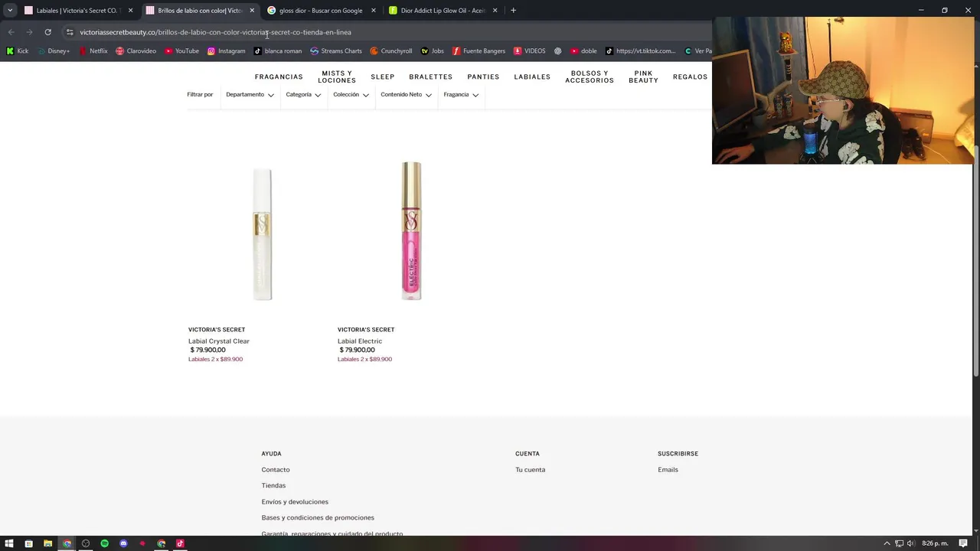980x551 pixels.
Task: Open the Emails subscription link
Action: point(668,470)
